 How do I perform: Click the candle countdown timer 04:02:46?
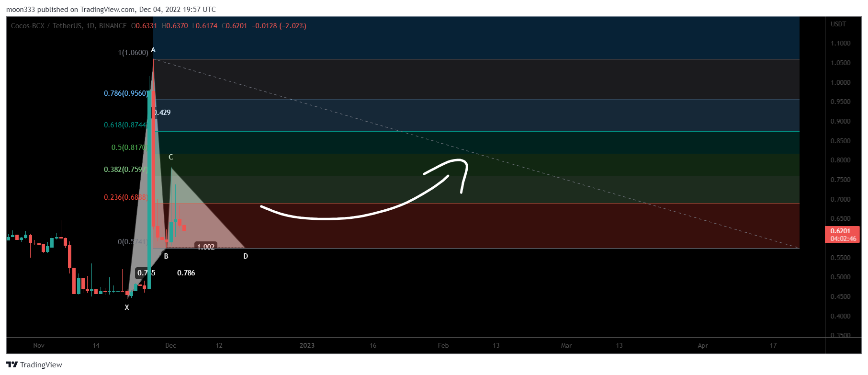point(843,239)
